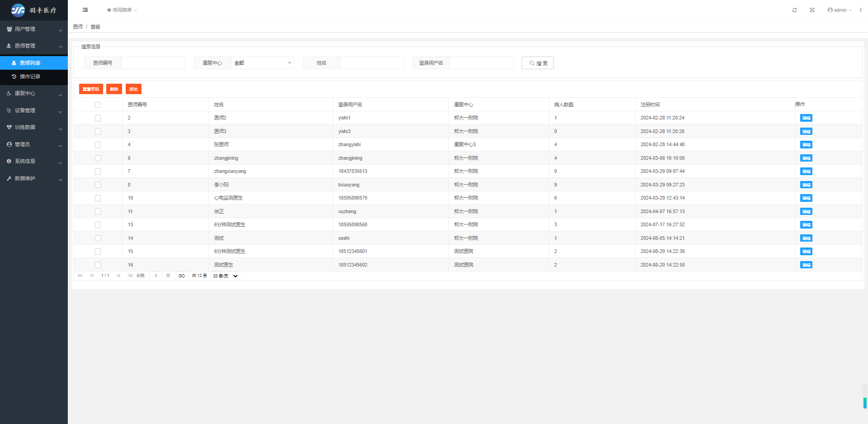Check the checkbox for doctor 李小阳

click(x=98, y=185)
